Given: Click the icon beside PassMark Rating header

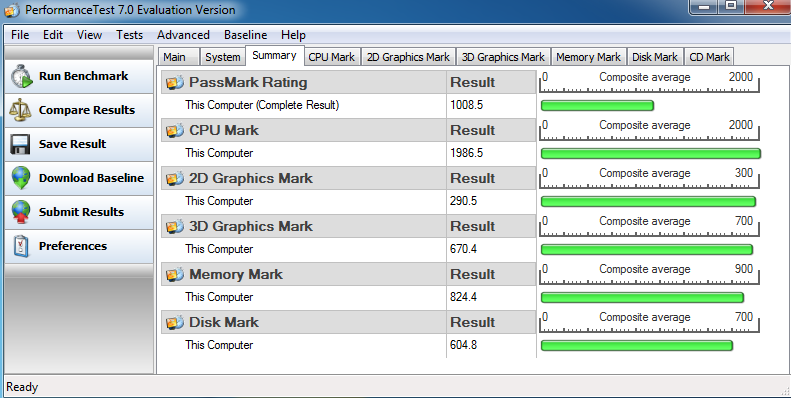Looking at the screenshot, I should click(175, 82).
